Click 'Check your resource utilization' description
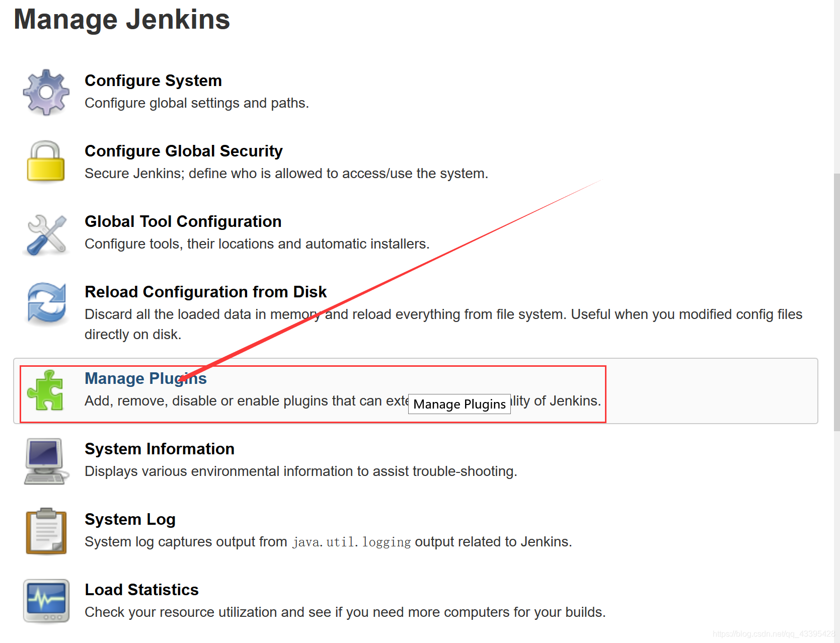Screen dimensions: 840x643 tap(345, 612)
